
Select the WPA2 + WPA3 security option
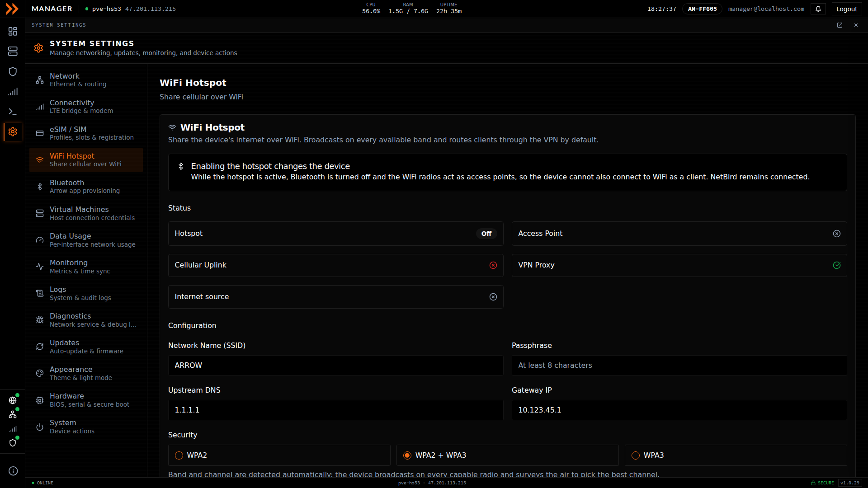(507, 455)
